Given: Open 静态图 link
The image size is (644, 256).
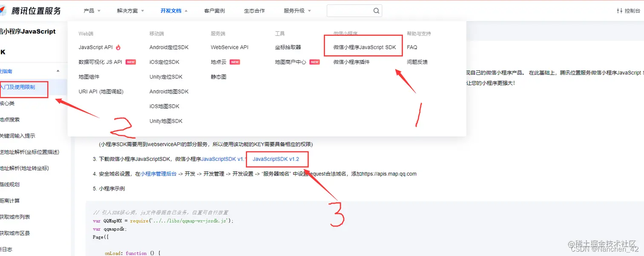Looking at the screenshot, I should pyautogui.click(x=218, y=77).
